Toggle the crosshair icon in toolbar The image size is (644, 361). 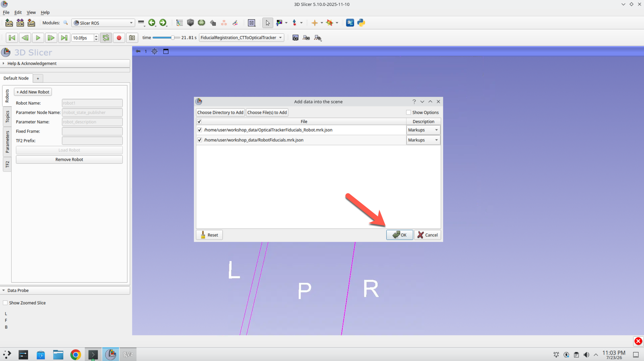pos(315,23)
